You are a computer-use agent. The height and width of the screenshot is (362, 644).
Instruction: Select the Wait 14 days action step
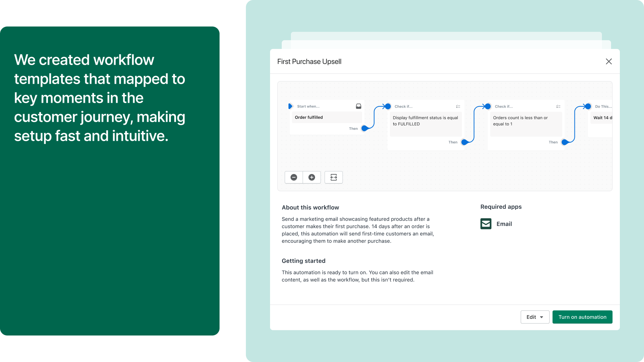point(602,118)
